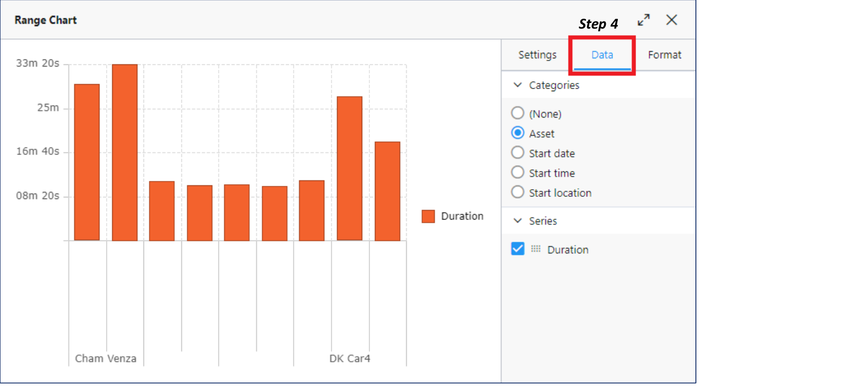Collapse the Series section chevron
The width and height of the screenshot is (868, 386).
tap(517, 221)
